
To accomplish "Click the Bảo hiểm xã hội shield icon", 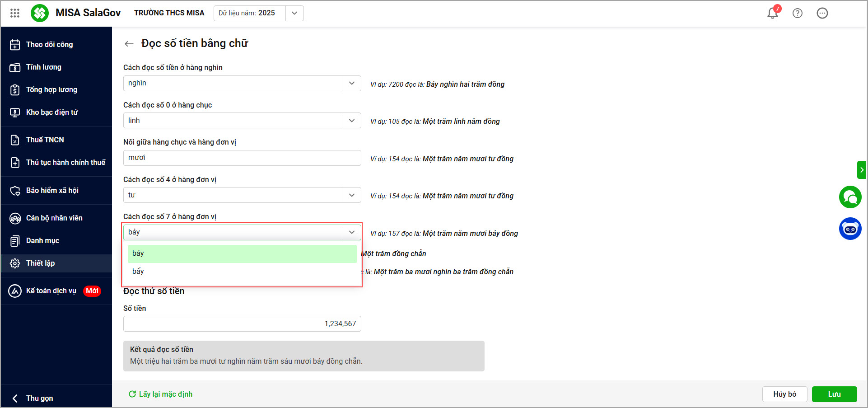I will coord(15,191).
